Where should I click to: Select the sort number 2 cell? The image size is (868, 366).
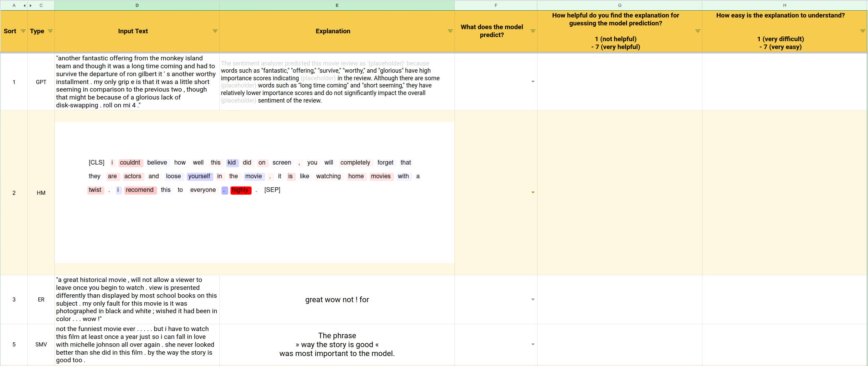[14, 193]
